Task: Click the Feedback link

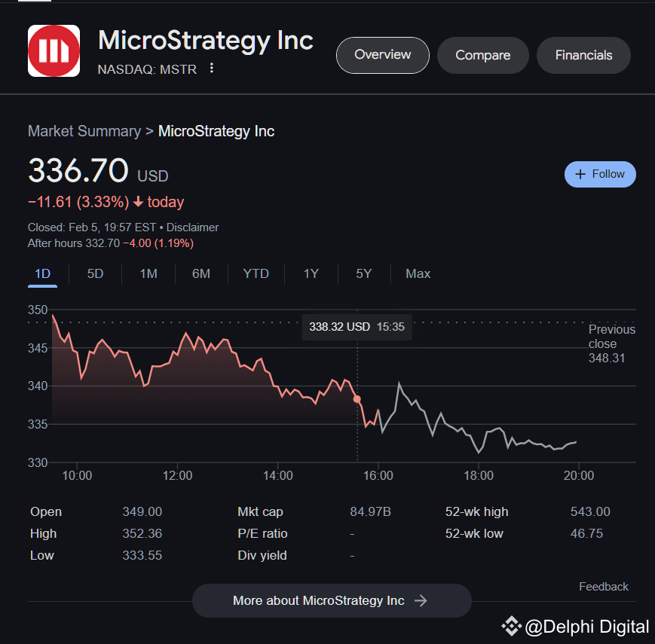Action: [603, 587]
